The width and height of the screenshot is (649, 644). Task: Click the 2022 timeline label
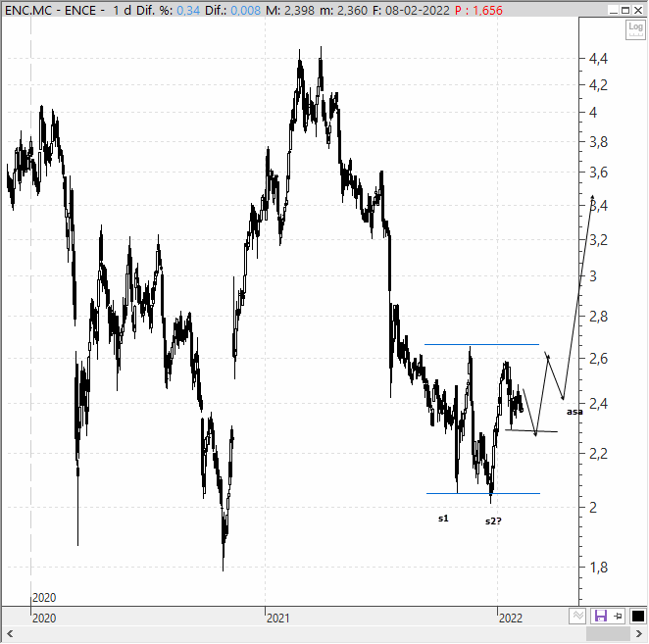(511, 618)
